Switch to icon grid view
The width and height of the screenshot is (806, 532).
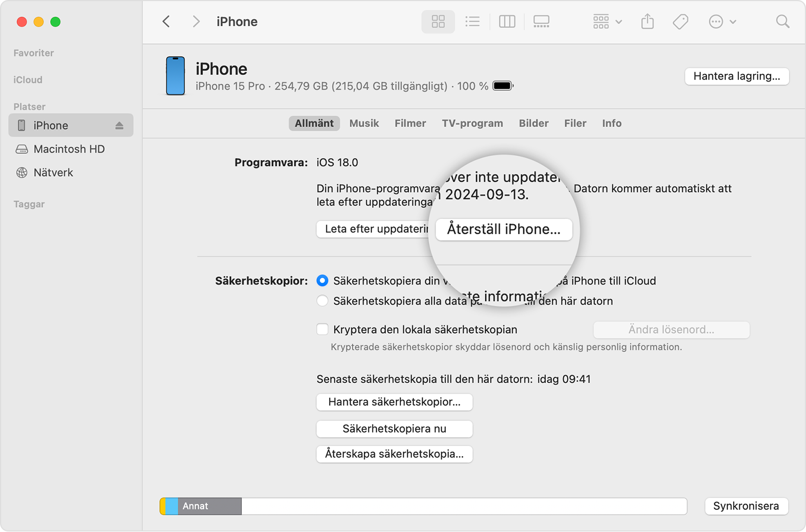(438, 22)
